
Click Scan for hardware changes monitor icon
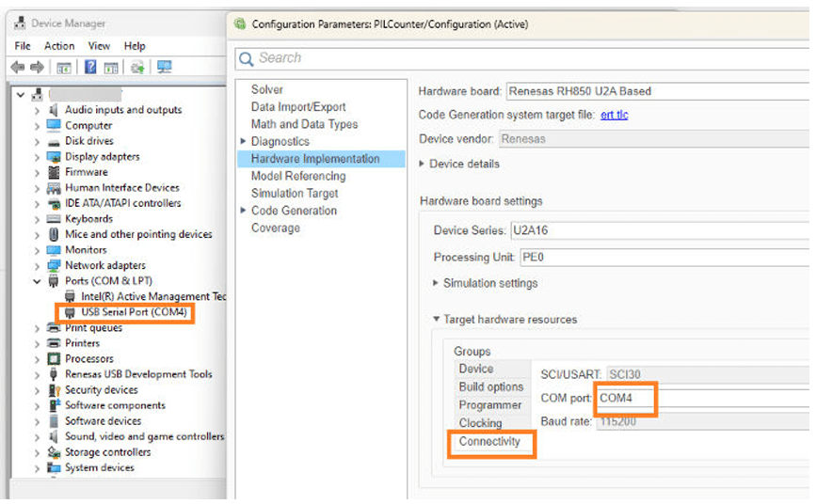[x=165, y=67]
